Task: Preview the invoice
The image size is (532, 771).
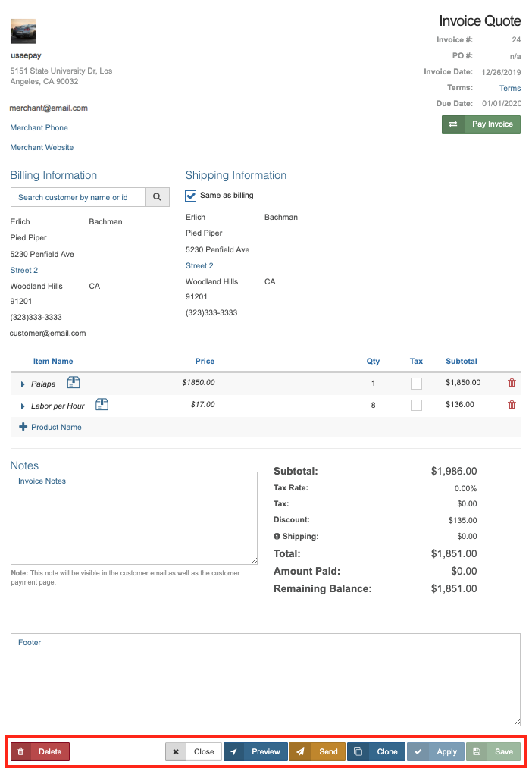Action: 255,751
